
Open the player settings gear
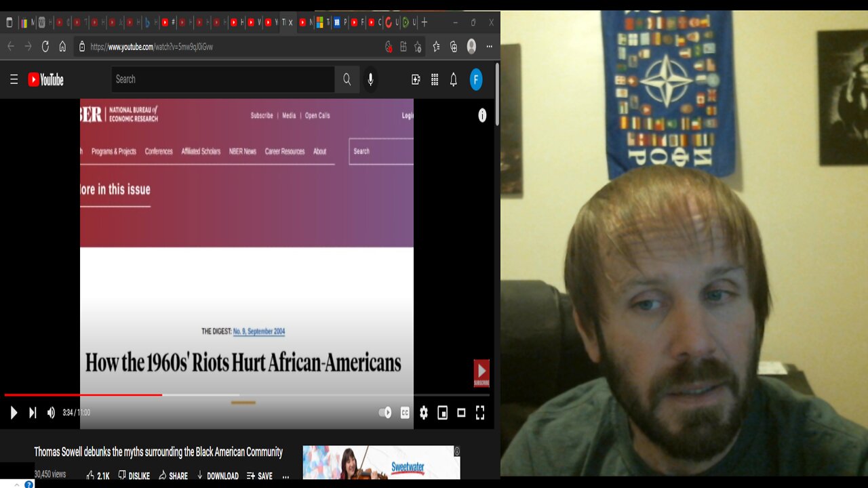(424, 412)
